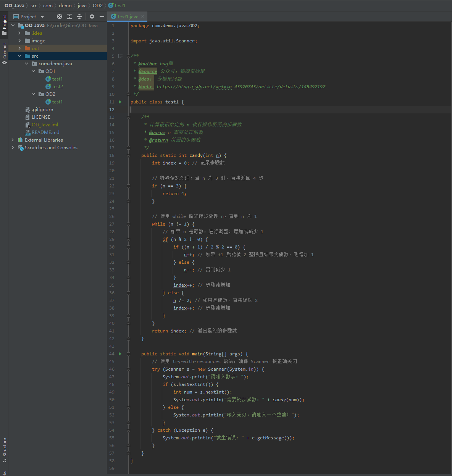Image resolution: width=452 pixels, height=476 pixels.
Task: Click the doc comment render icon at line 5
Action: pyautogui.click(x=120, y=56)
